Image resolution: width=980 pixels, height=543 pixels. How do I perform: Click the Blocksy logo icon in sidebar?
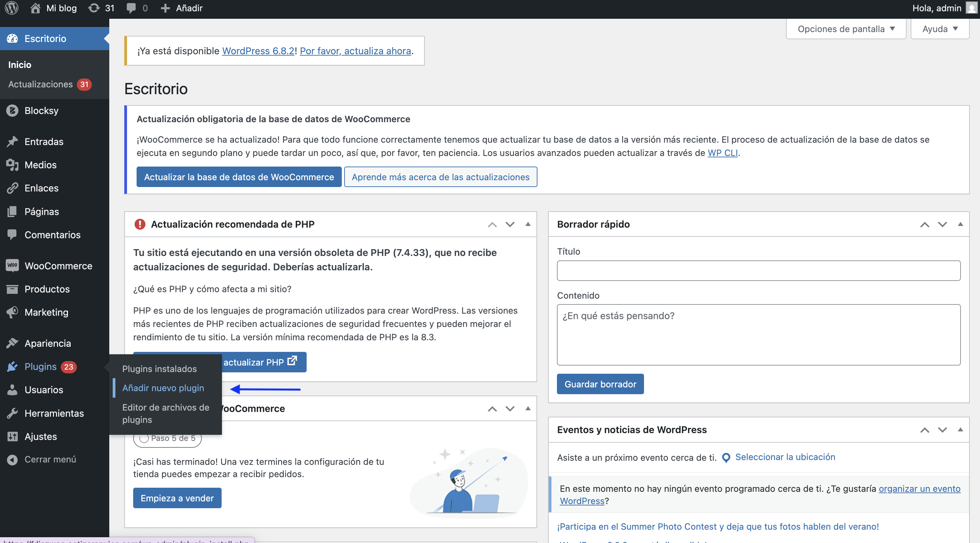[12, 111]
